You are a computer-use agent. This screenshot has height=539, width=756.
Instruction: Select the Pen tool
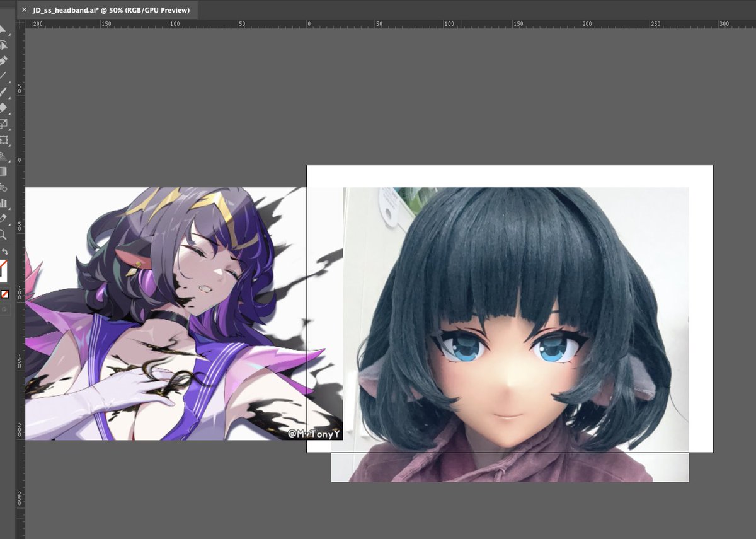[x=3, y=61]
